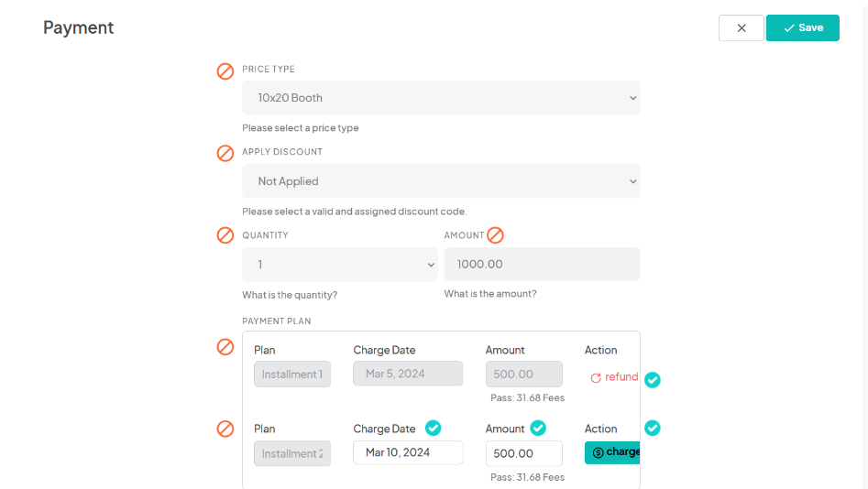Click the teal checkmark beside second Amount label
This screenshot has height=489, width=868.
(538, 428)
